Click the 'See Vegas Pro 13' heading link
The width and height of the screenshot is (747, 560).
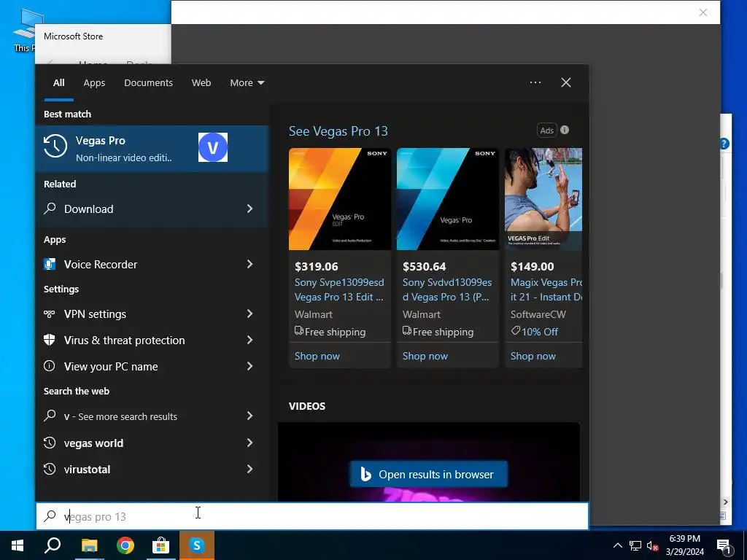(x=338, y=131)
